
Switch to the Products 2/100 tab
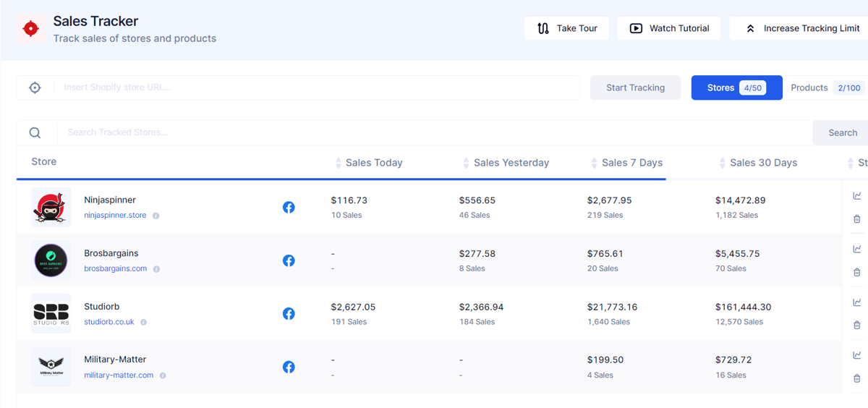click(827, 88)
